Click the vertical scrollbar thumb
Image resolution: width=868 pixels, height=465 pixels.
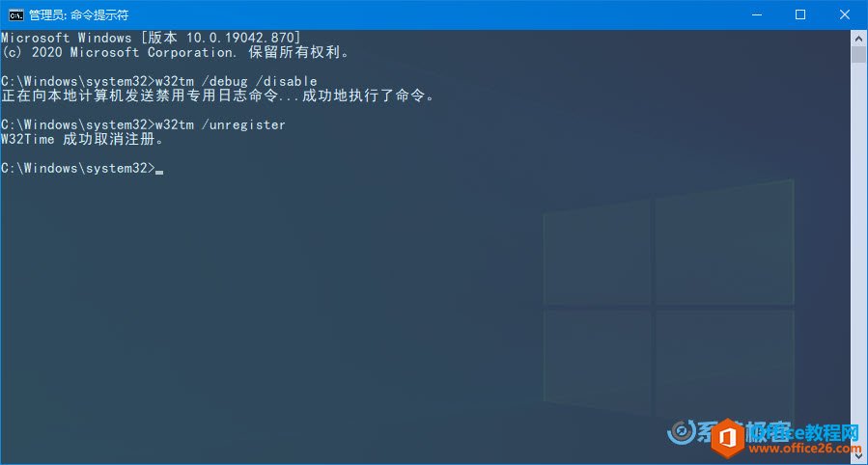click(x=858, y=55)
